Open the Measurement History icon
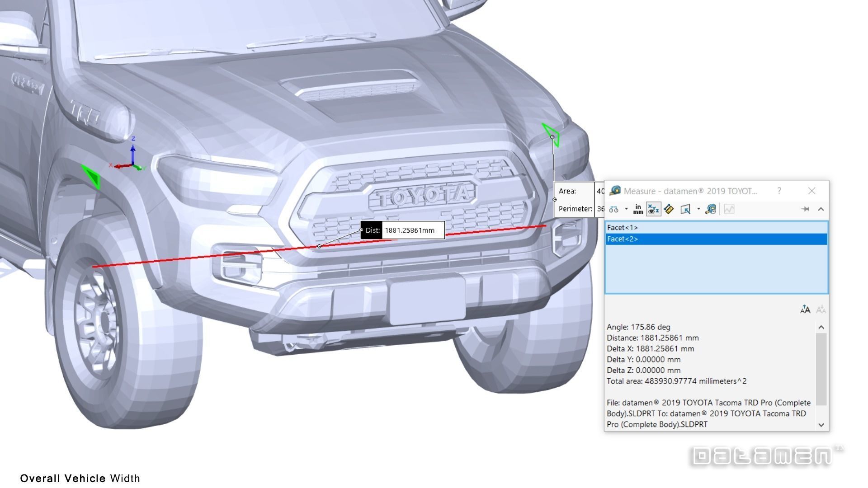 (711, 209)
